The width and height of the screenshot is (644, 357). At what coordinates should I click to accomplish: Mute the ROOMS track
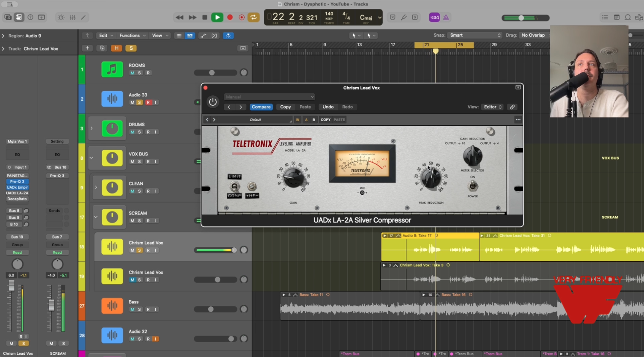132,73
